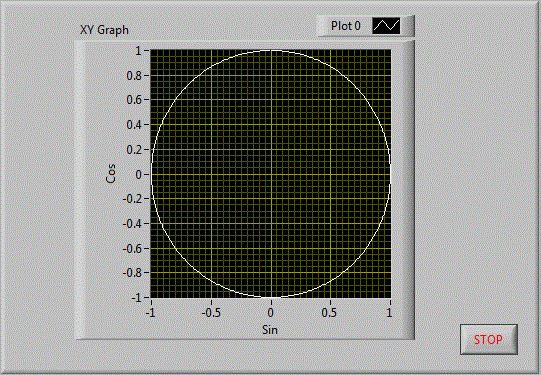Click the center of the plot area
541x375 pixels.
[x=271, y=174]
